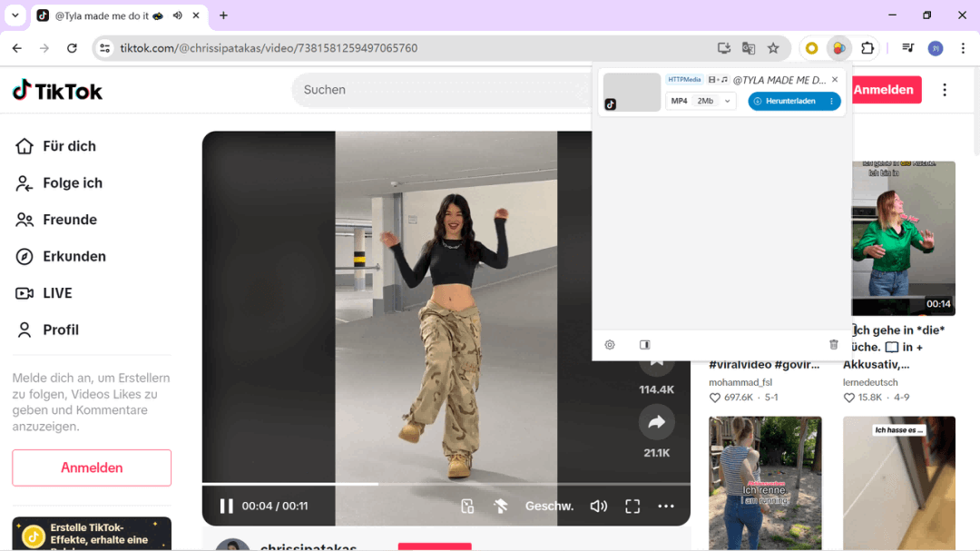
Task: Open the lernedeutsch video thumbnail
Action: click(903, 239)
